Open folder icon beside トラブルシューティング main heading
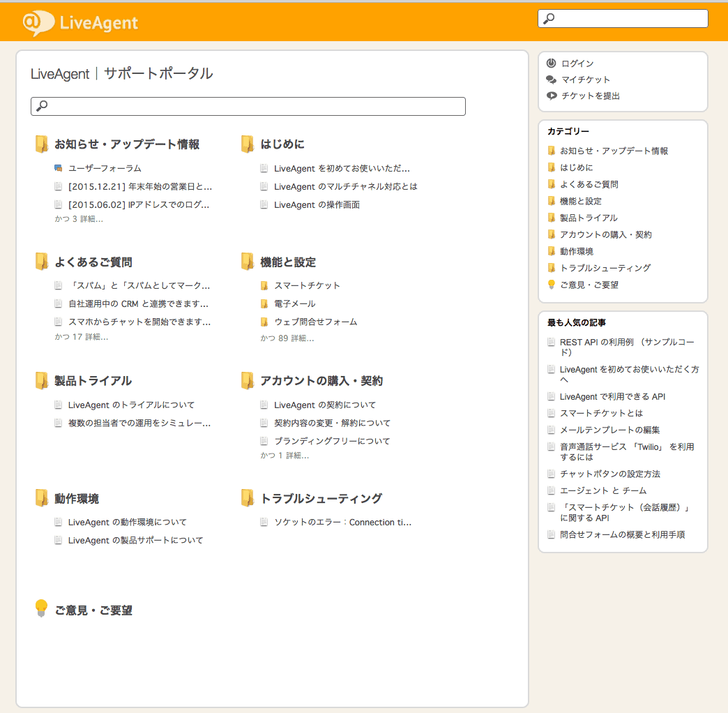The width and height of the screenshot is (728, 713). pyautogui.click(x=248, y=498)
